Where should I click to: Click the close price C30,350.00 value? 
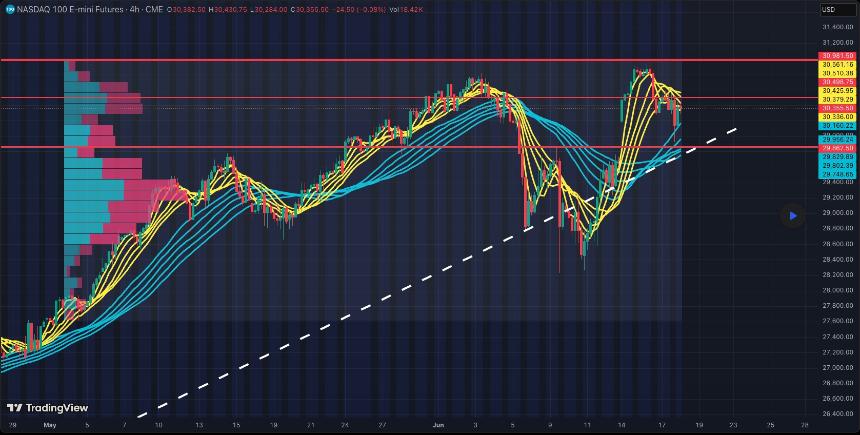(310, 9)
